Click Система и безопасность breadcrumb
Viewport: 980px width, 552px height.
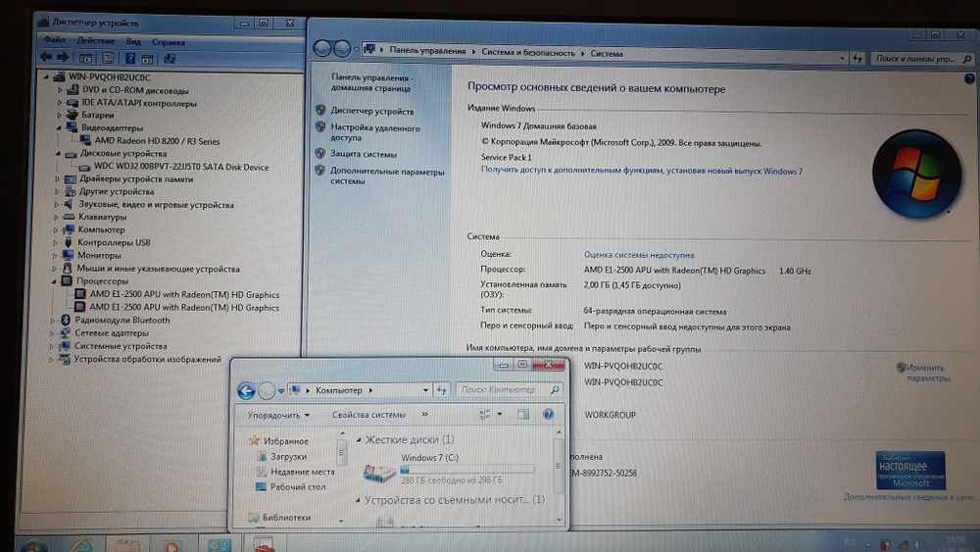527,53
